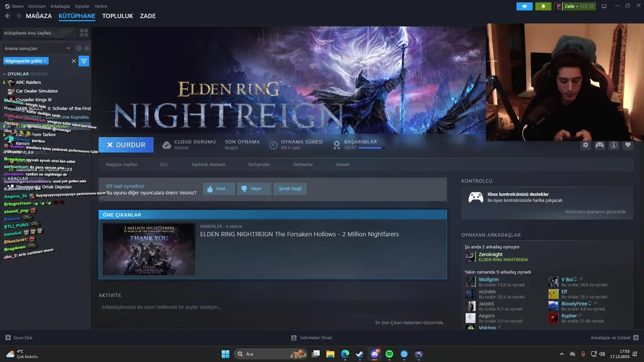Open En Son Çıkan Haberleri Görüntüle link

(409, 322)
